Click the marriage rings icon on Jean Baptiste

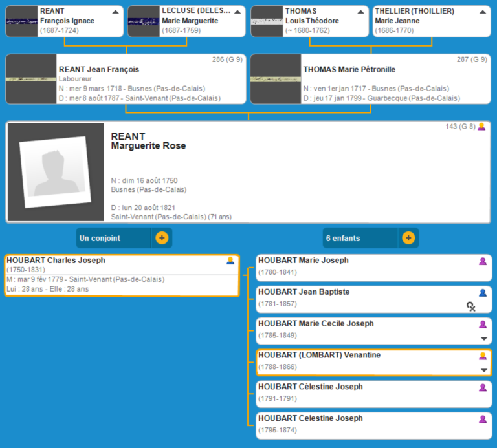coord(472,306)
